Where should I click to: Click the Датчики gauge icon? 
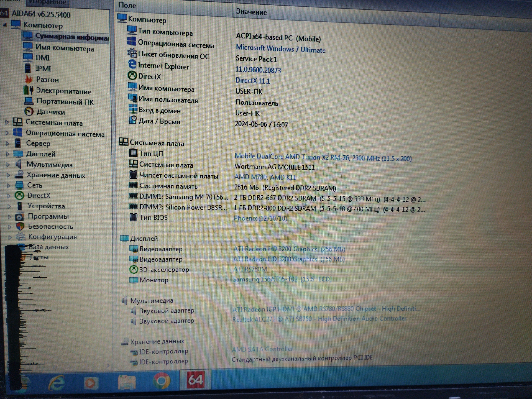[29, 111]
